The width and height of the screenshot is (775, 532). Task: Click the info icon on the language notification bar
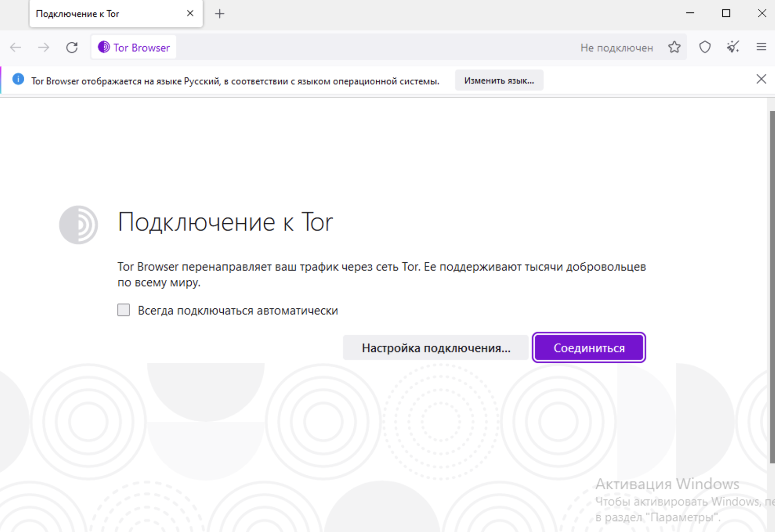click(18, 79)
